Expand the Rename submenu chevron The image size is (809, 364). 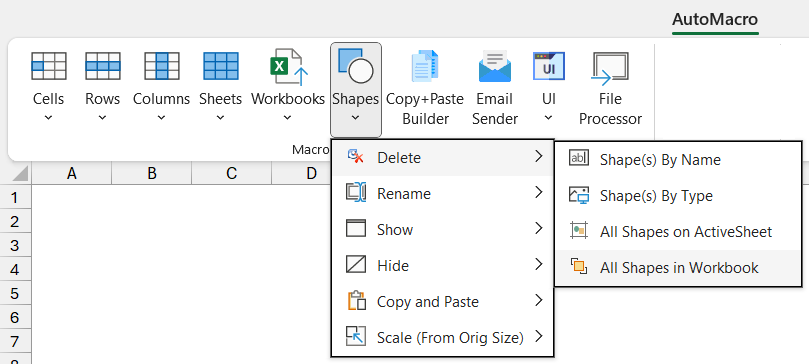point(539,193)
